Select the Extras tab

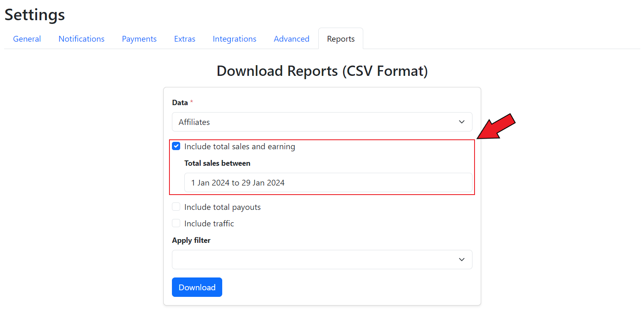point(184,39)
